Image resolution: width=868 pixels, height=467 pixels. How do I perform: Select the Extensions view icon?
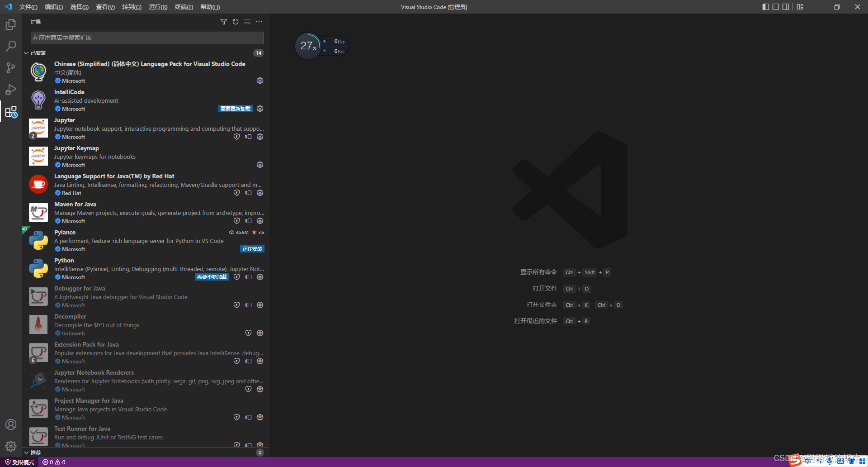pos(11,111)
